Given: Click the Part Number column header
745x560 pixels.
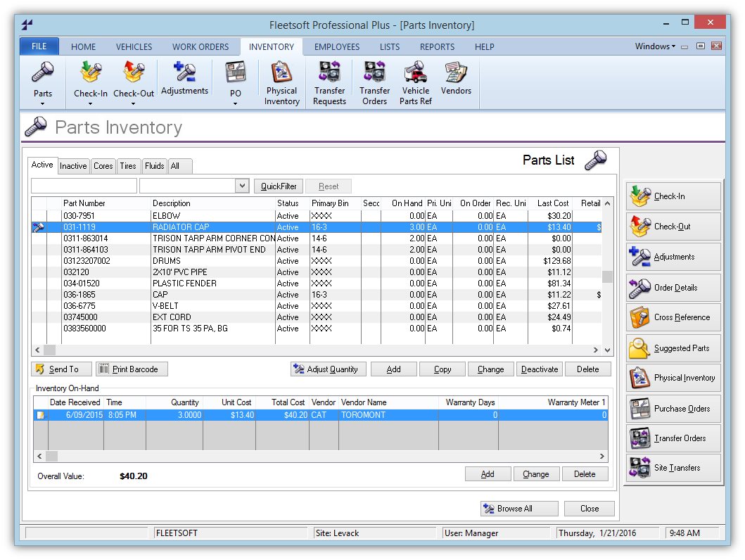Looking at the screenshot, I should [106, 203].
